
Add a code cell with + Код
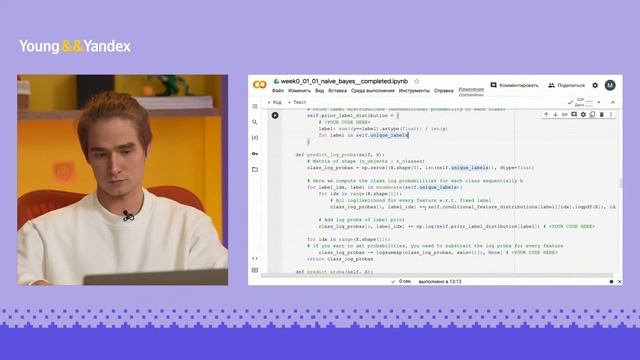(275, 102)
